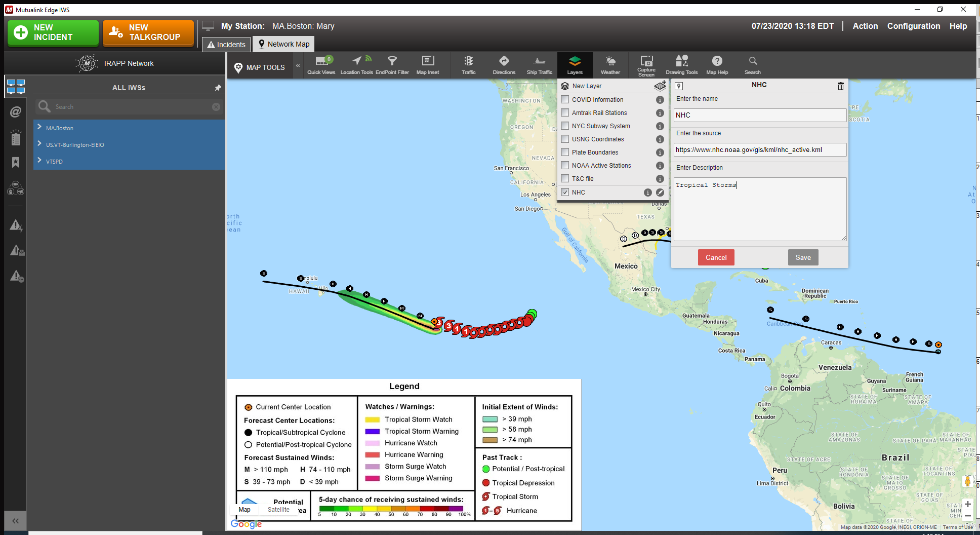
Task: Open the email @ sidebar icon
Action: coord(16,112)
